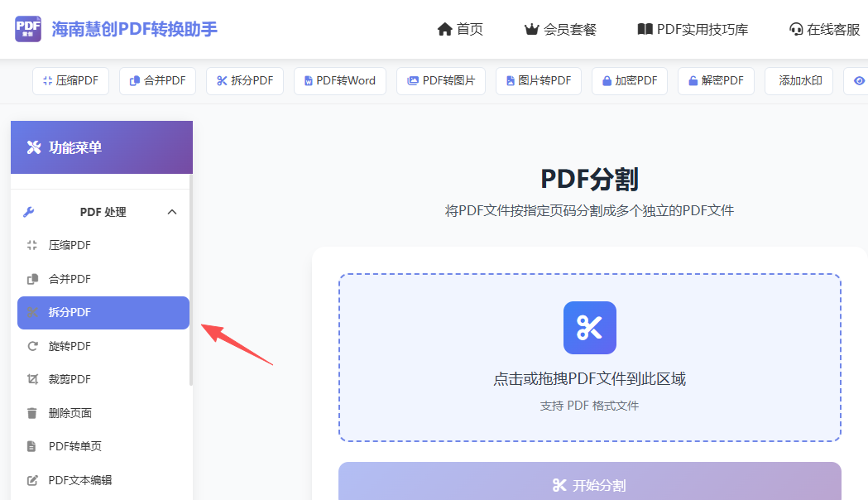
Task: Select 拆分PDF in sidebar menu
Action: pos(103,313)
